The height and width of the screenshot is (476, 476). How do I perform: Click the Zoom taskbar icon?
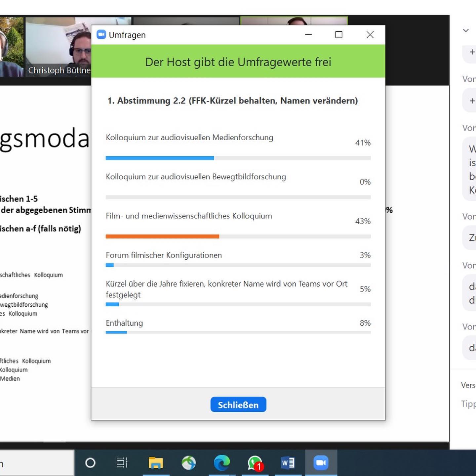click(x=321, y=463)
